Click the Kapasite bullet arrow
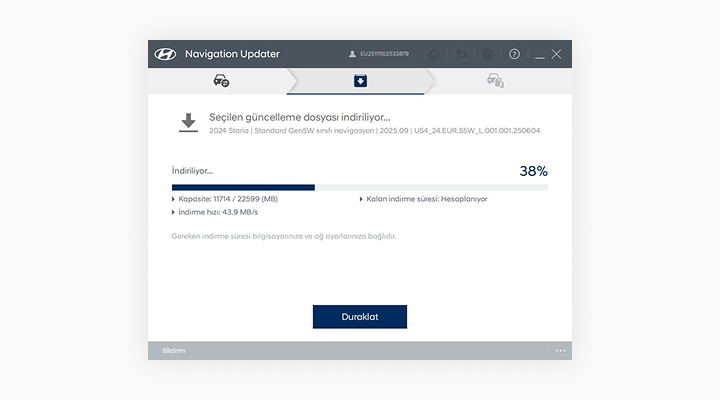Viewport: 720px width, 400px height. click(x=174, y=199)
